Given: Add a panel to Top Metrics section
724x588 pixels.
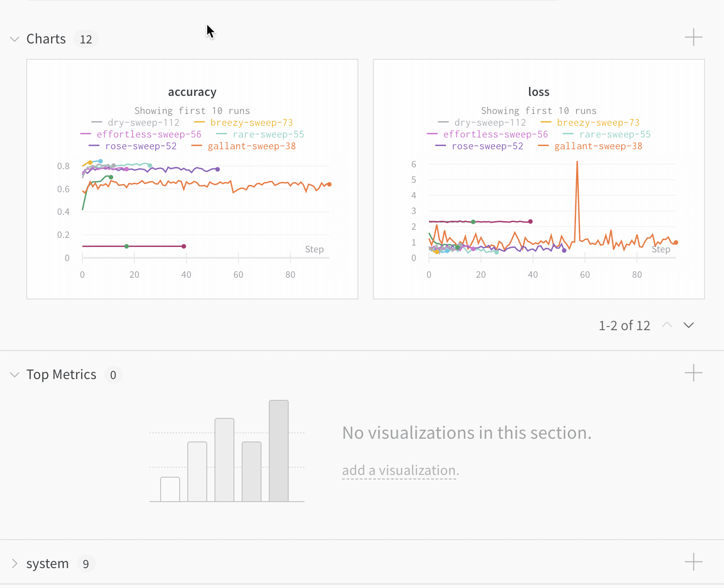Looking at the screenshot, I should pos(693,373).
